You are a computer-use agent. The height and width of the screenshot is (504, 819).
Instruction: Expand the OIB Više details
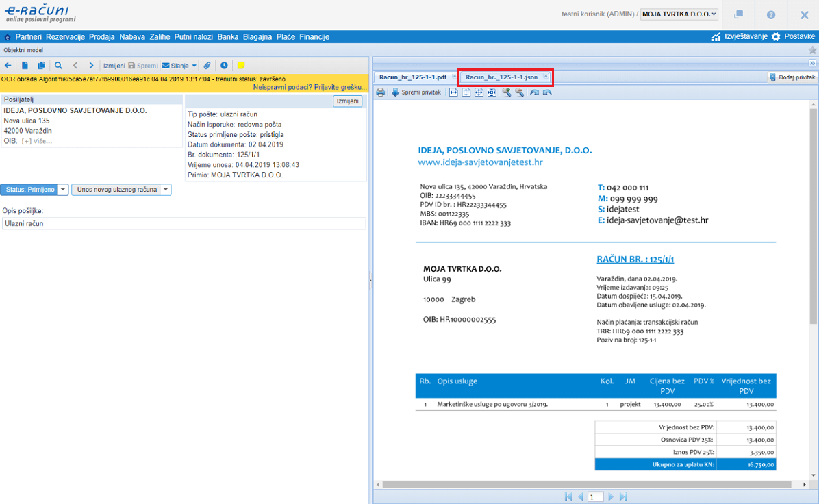[37, 141]
